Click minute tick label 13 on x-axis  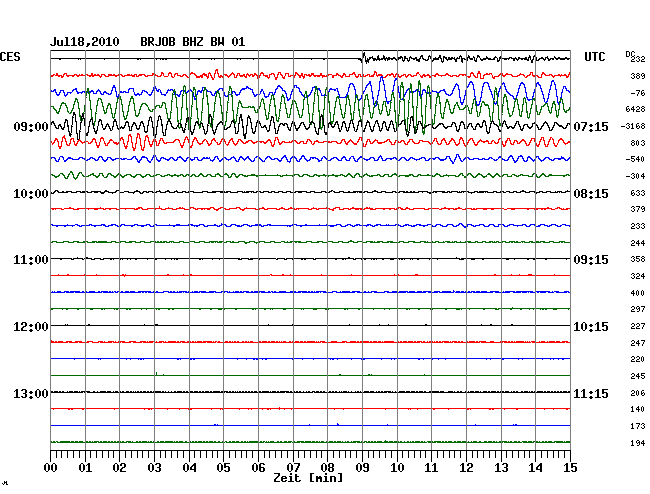click(x=501, y=468)
